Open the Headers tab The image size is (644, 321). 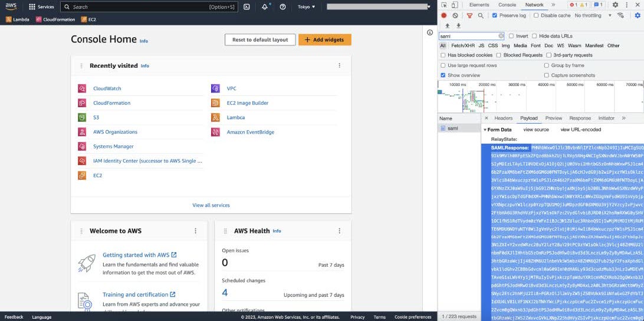(x=504, y=118)
